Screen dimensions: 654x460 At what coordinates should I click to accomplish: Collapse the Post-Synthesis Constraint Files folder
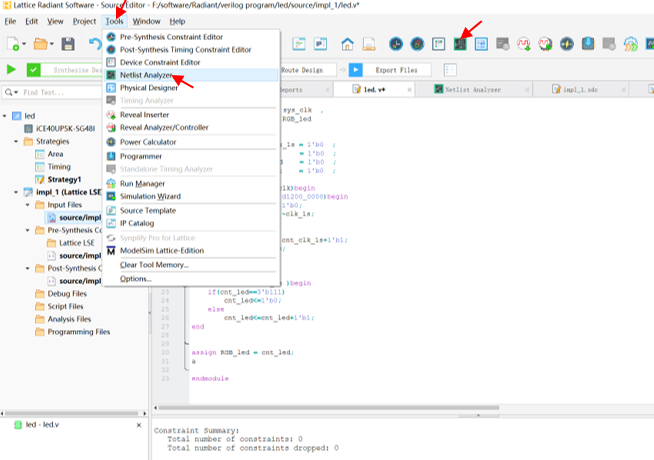tap(28, 268)
